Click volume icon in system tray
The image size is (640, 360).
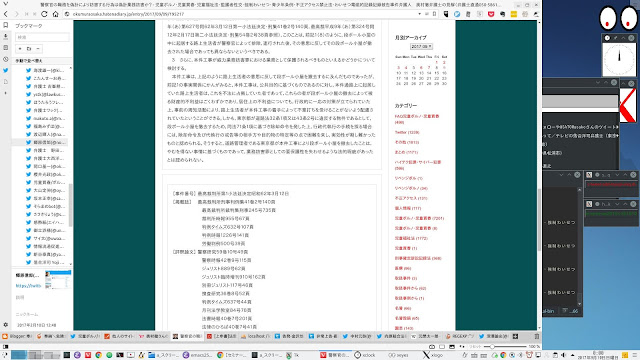point(564,355)
